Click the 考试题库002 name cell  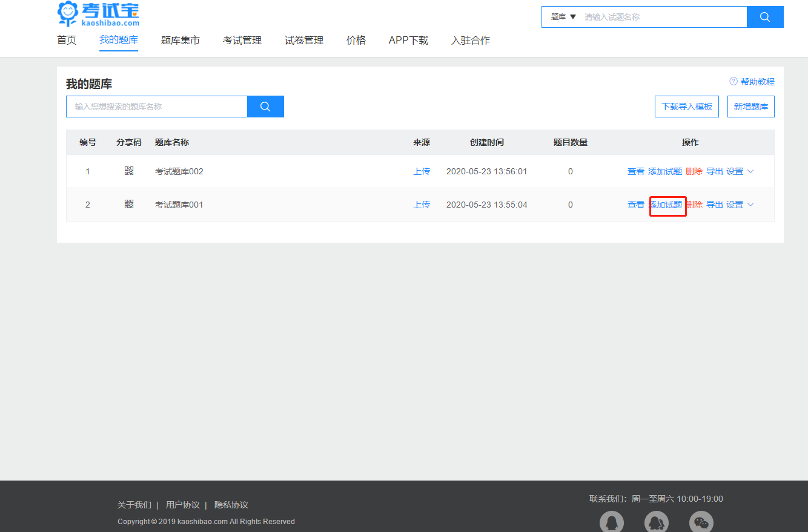pos(179,171)
